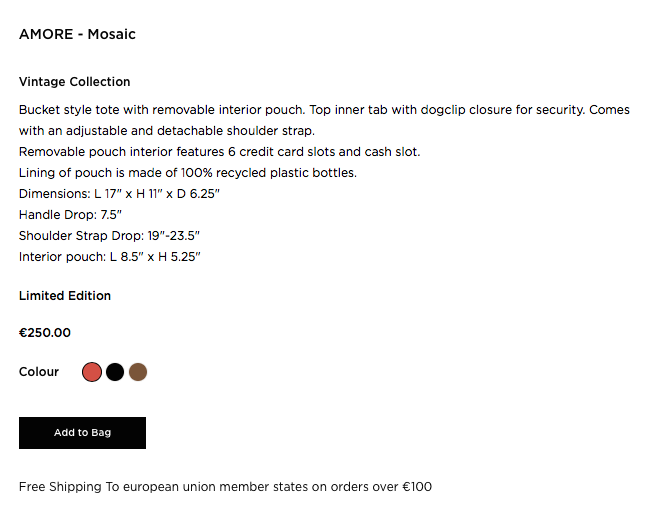
Task: Select the red colour swatch
Action: 92,372
